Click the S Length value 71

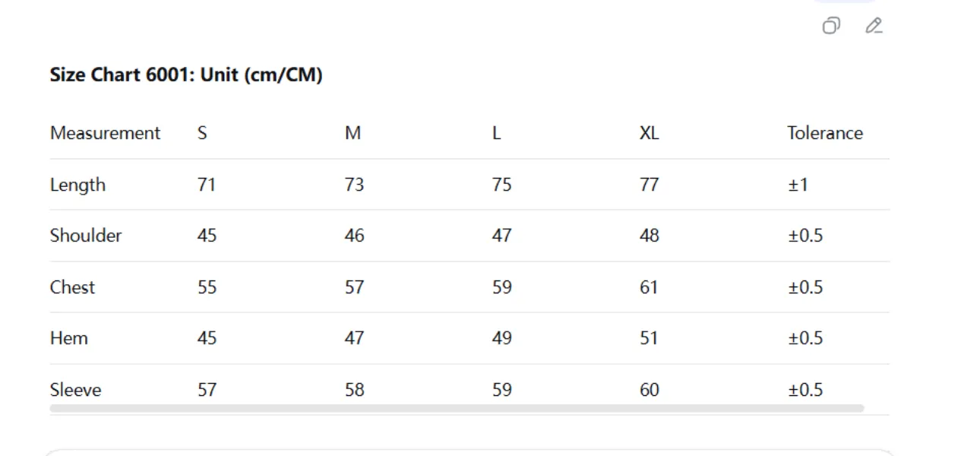[206, 185]
